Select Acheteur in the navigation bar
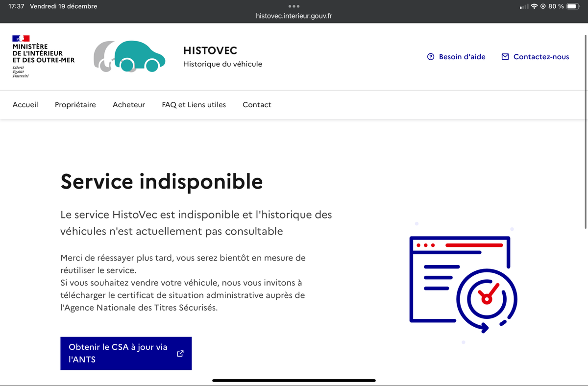This screenshot has width=588, height=386. tap(129, 105)
